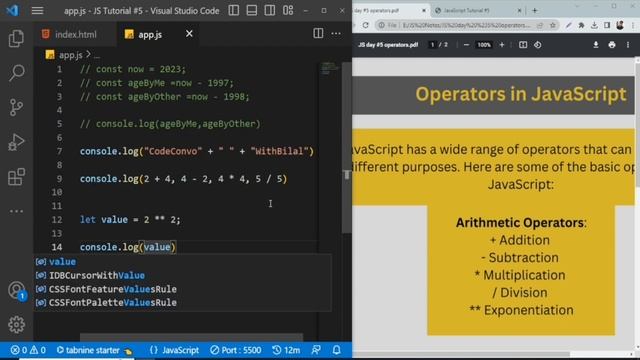Screen dimensions: 640x360
Task: Toggle primary side bar layout icon
Action: coord(234,10)
